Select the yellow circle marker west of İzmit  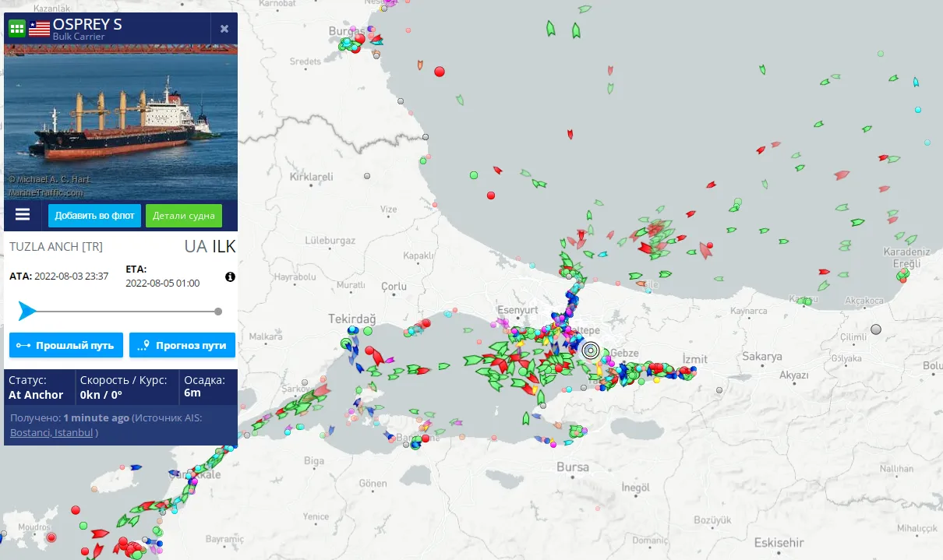pyautogui.click(x=656, y=380)
